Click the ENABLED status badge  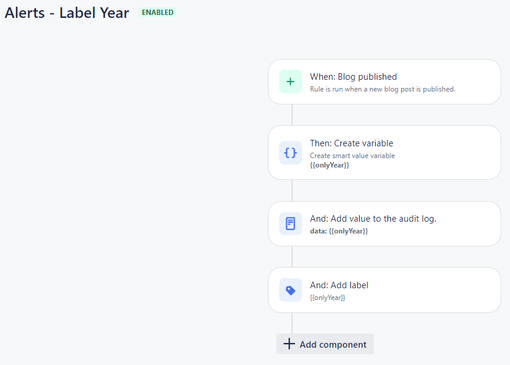click(157, 12)
